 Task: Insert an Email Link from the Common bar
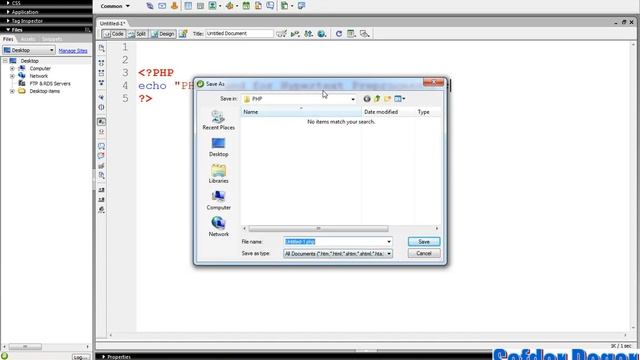[x=162, y=6]
